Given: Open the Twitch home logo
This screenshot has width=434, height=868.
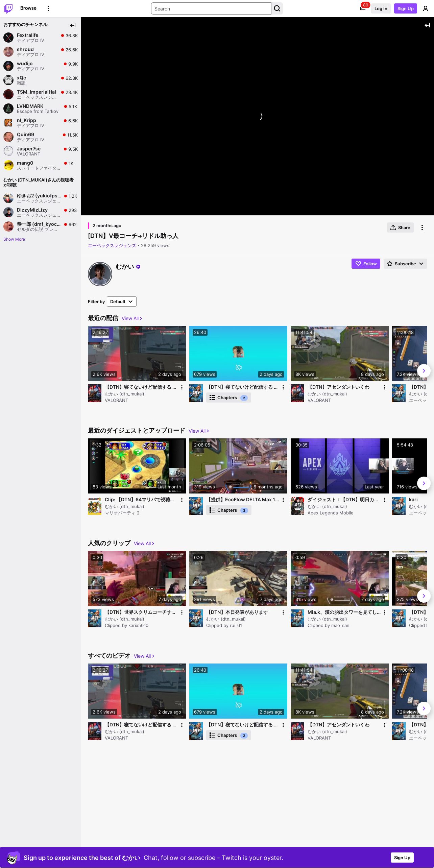Looking at the screenshot, I should point(8,8).
